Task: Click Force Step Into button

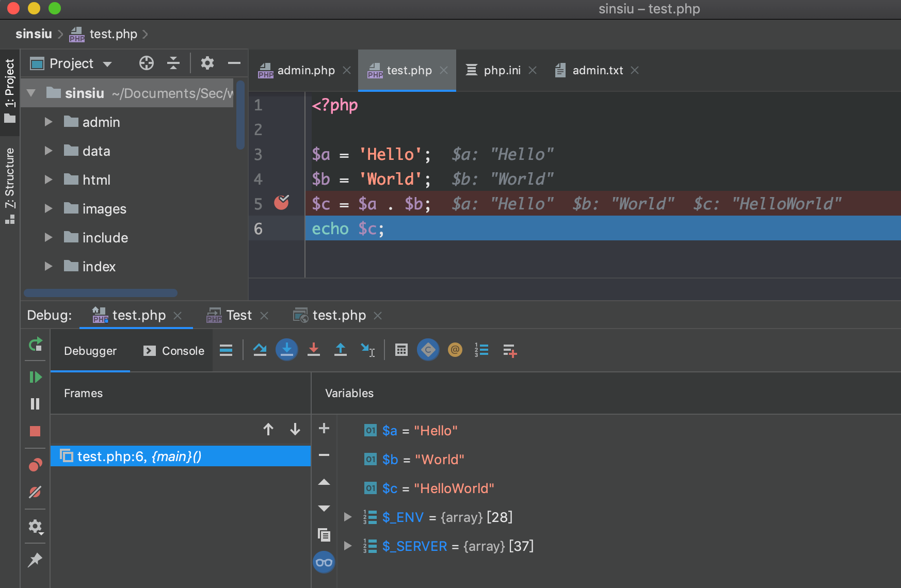Action: tap(314, 350)
